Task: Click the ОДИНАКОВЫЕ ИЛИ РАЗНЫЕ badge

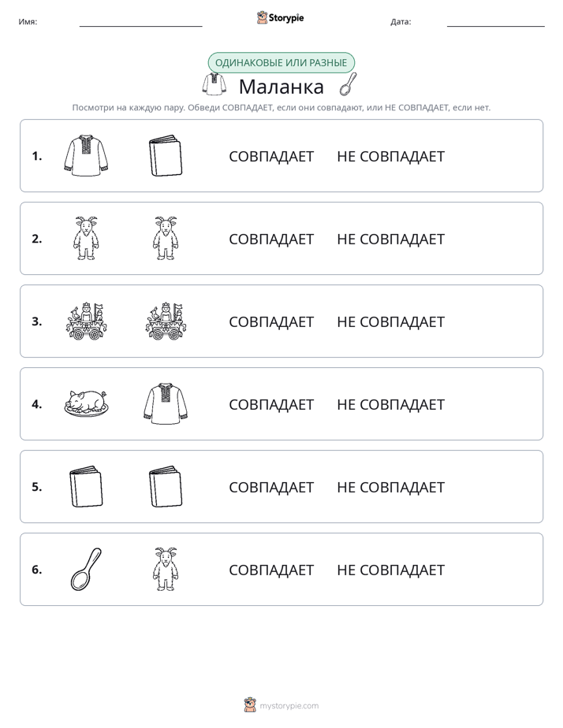Action: [281, 63]
